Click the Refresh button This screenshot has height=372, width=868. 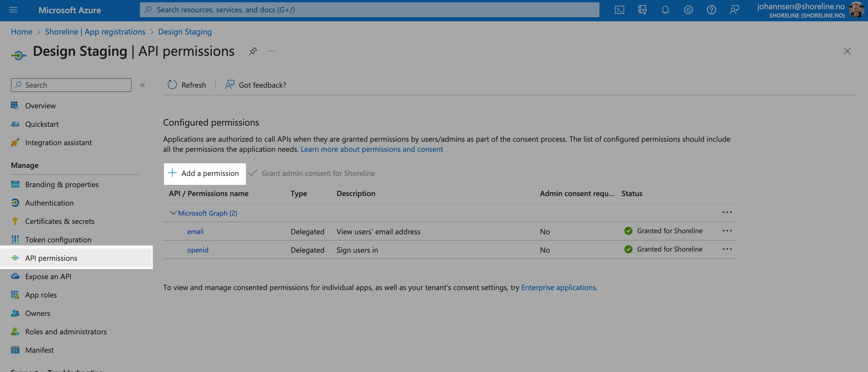[x=187, y=85]
